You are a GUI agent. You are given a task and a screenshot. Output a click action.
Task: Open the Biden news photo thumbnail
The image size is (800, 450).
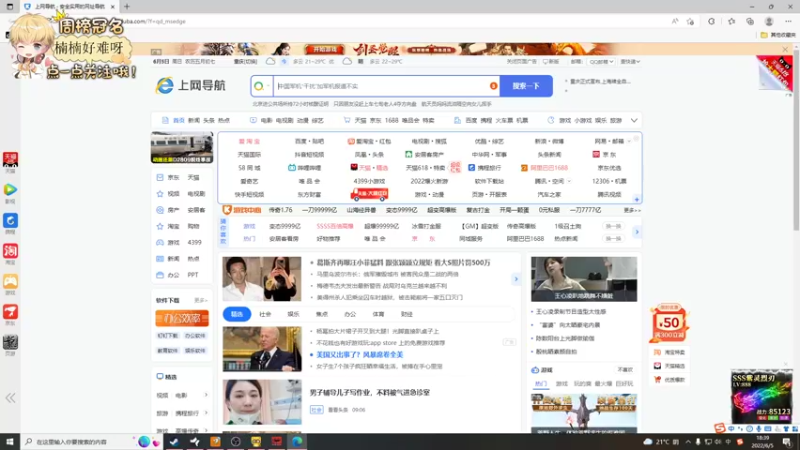pos(262,349)
